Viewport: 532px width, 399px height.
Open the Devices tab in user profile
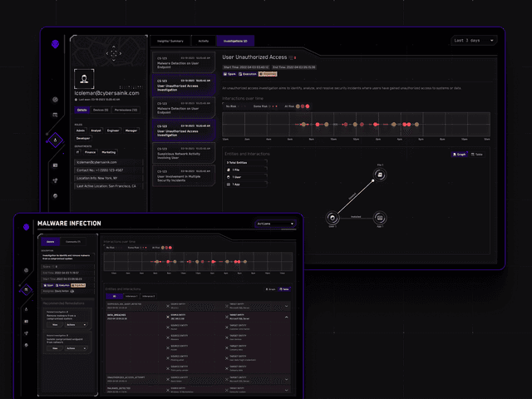(101, 109)
